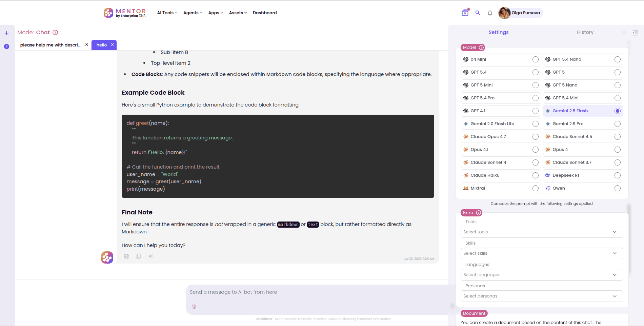Attach a file with the paperclip icon

coord(194,306)
